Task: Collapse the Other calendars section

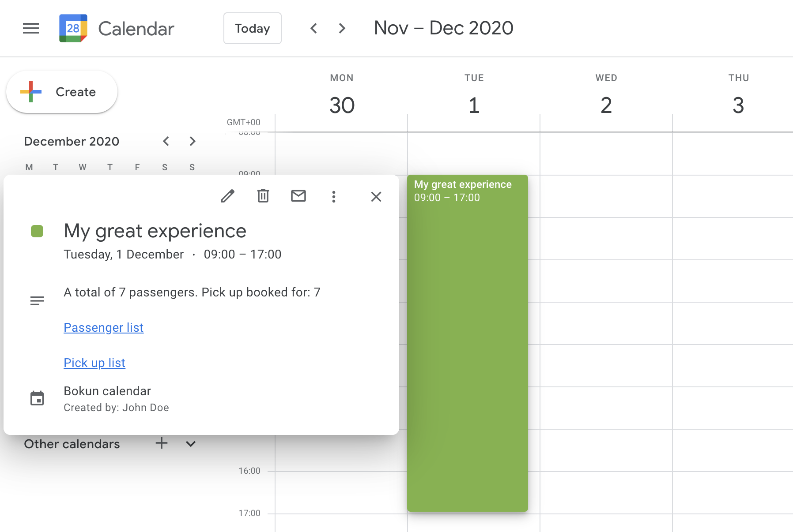Action: click(191, 444)
